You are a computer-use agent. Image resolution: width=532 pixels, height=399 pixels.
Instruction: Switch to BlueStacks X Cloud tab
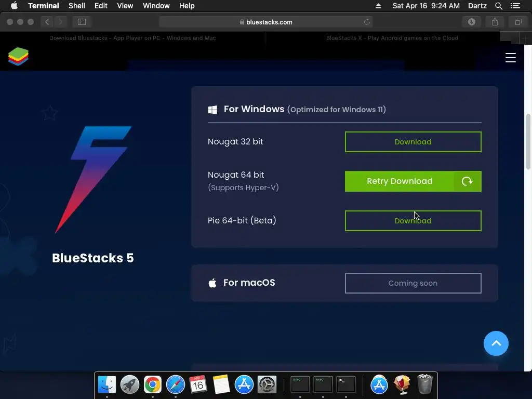392,38
